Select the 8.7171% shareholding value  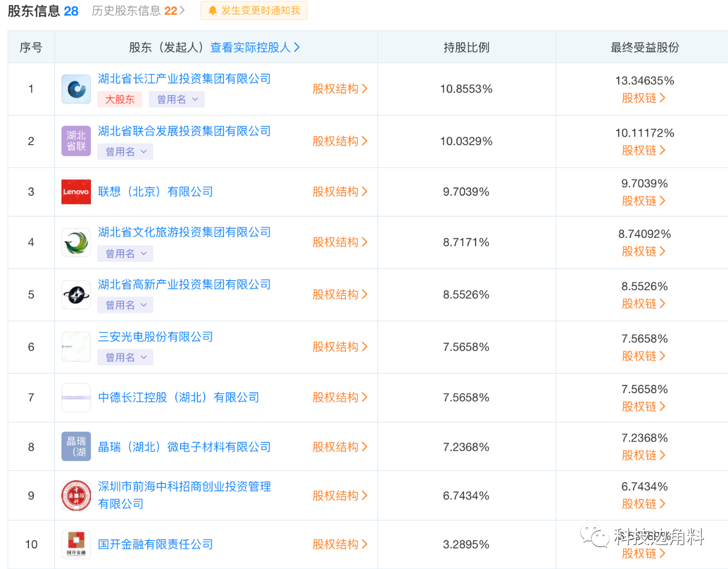466,242
